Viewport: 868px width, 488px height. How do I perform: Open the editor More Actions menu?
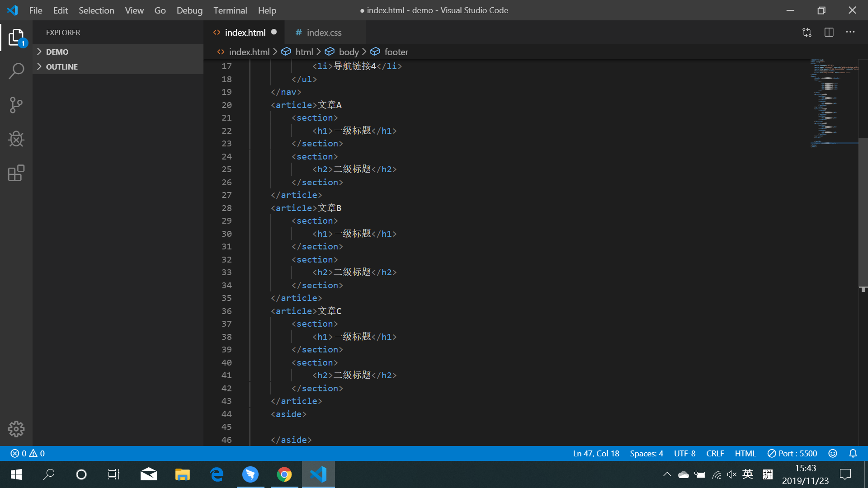point(850,32)
